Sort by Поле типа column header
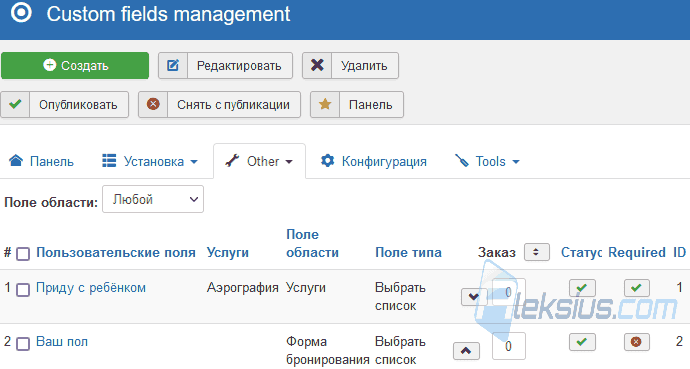690x369 pixels. pos(408,252)
